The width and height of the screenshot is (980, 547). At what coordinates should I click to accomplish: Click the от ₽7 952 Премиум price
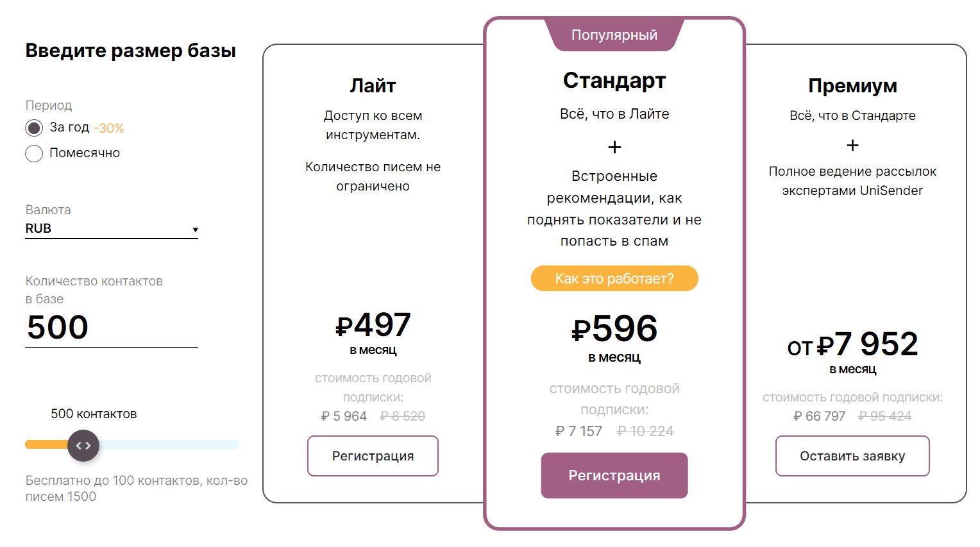click(x=852, y=344)
